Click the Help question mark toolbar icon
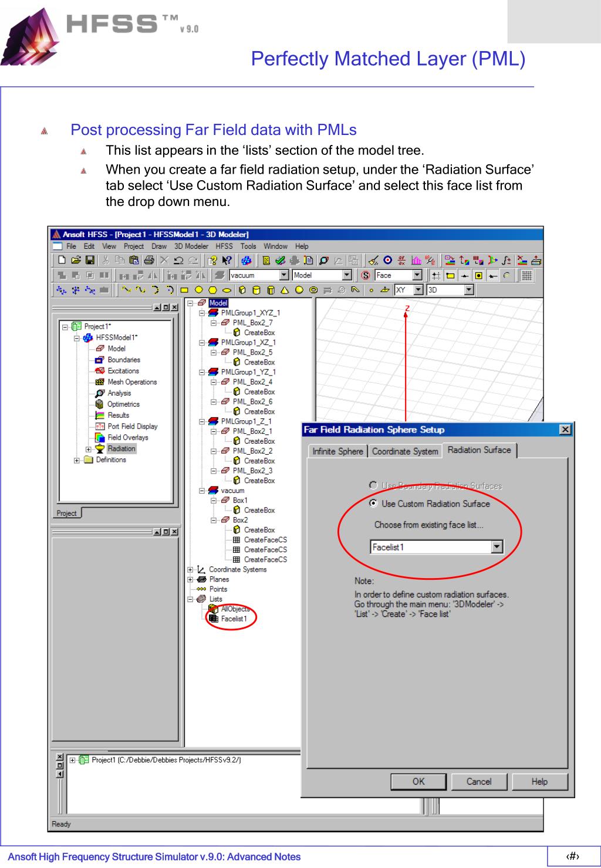 (x=212, y=260)
